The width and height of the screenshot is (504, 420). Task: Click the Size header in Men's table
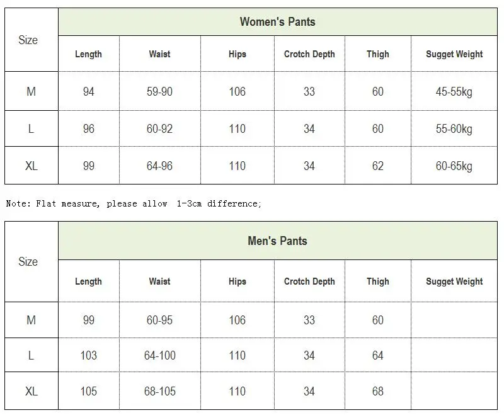click(x=28, y=261)
